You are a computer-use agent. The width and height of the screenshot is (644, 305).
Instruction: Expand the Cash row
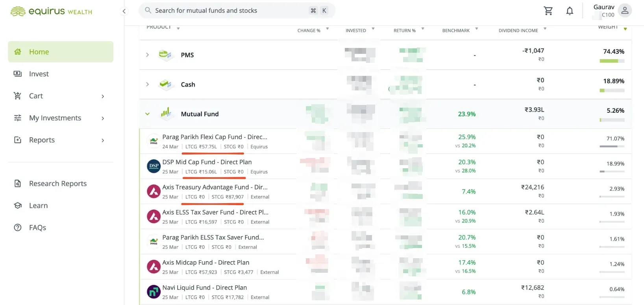[147, 84]
